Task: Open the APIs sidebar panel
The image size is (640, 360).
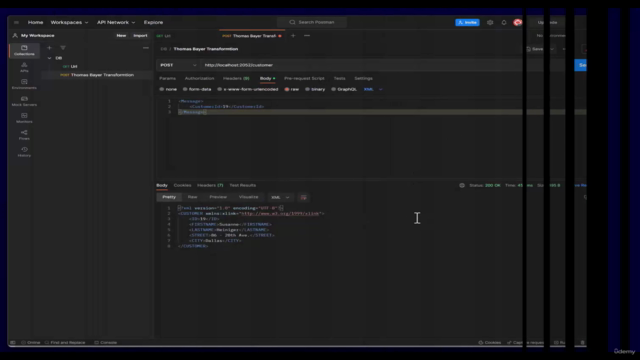Action: coord(24,67)
